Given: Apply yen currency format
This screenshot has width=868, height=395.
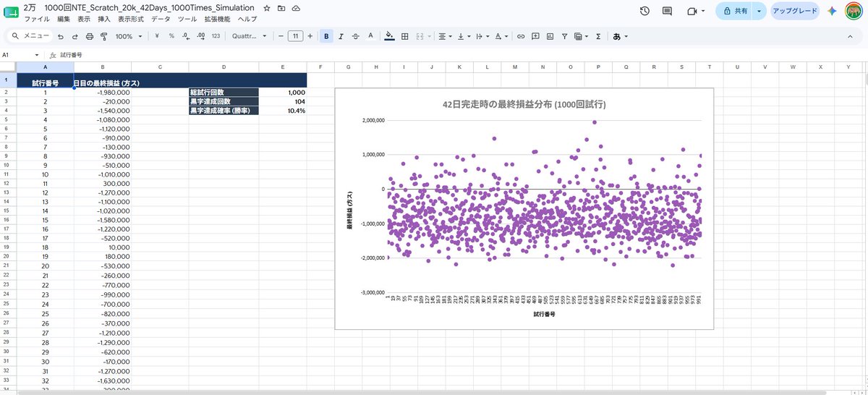Looking at the screenshot, I should point(158,35).
